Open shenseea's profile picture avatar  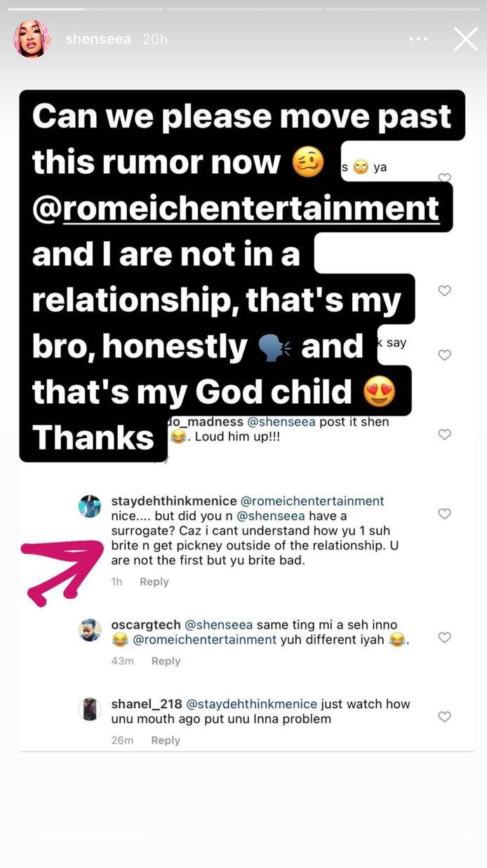(32, 39)
